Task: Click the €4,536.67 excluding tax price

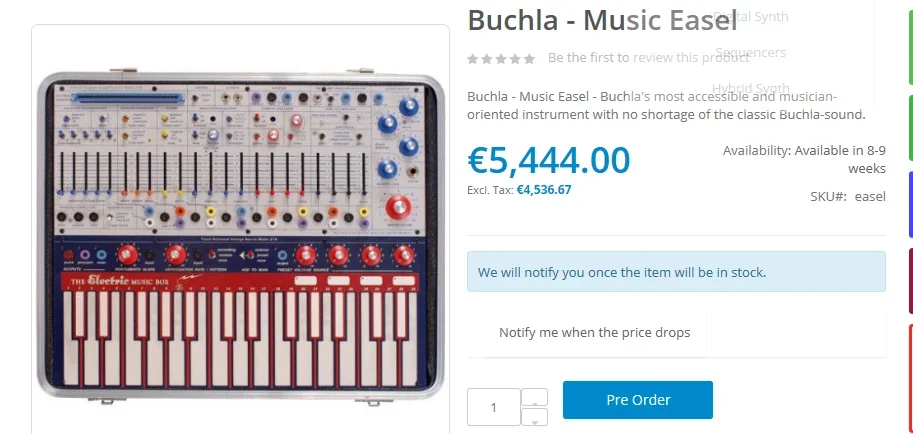Action: (544, 189)
